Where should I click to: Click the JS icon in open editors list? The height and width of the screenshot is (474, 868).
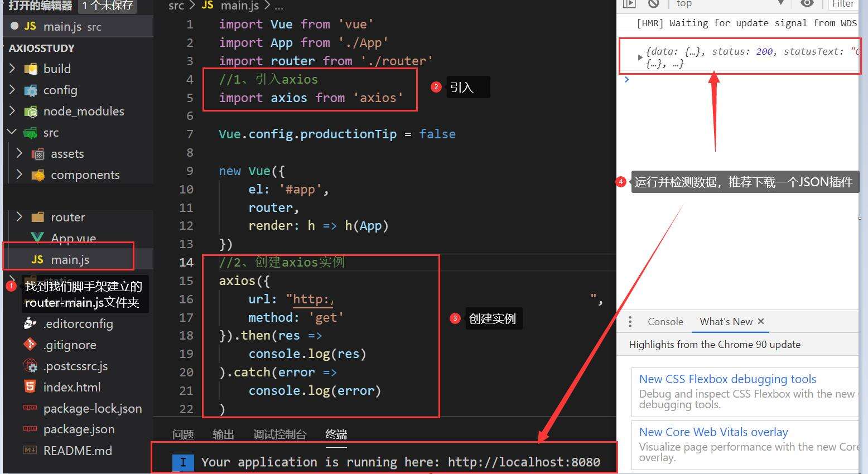click(x=30, y=26)
